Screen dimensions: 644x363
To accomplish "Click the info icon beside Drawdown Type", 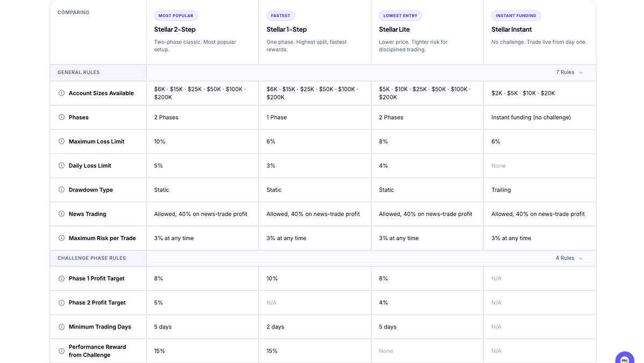I will point(61,190).
